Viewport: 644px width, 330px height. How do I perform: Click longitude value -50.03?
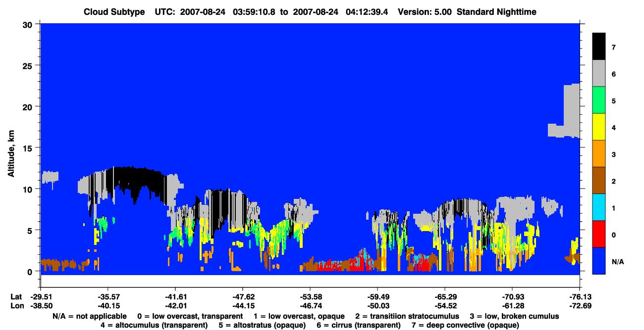[x=377, y=306]
